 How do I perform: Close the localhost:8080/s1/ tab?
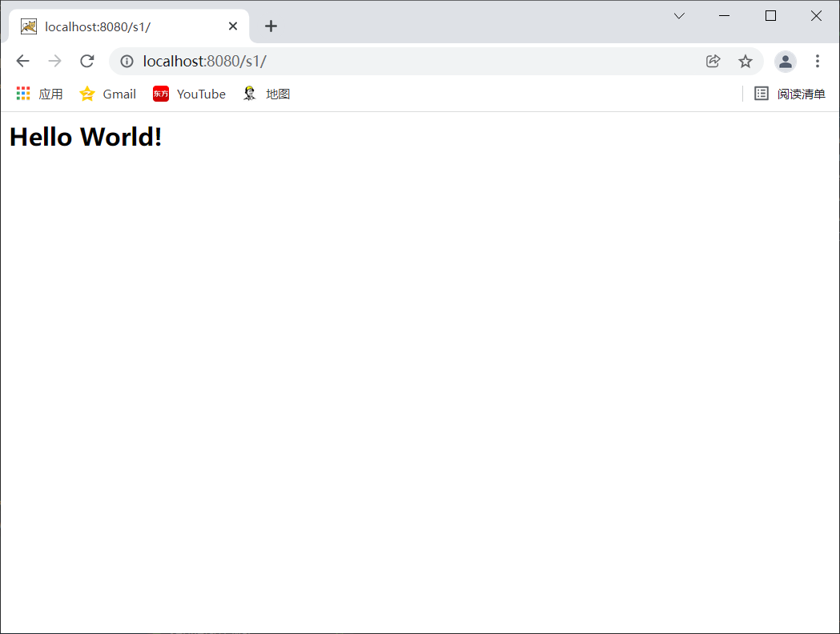[233, 26]
